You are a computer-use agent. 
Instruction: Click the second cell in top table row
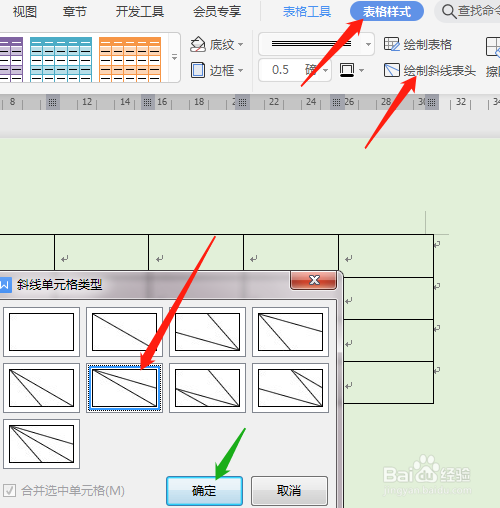[x=101, y=252]
